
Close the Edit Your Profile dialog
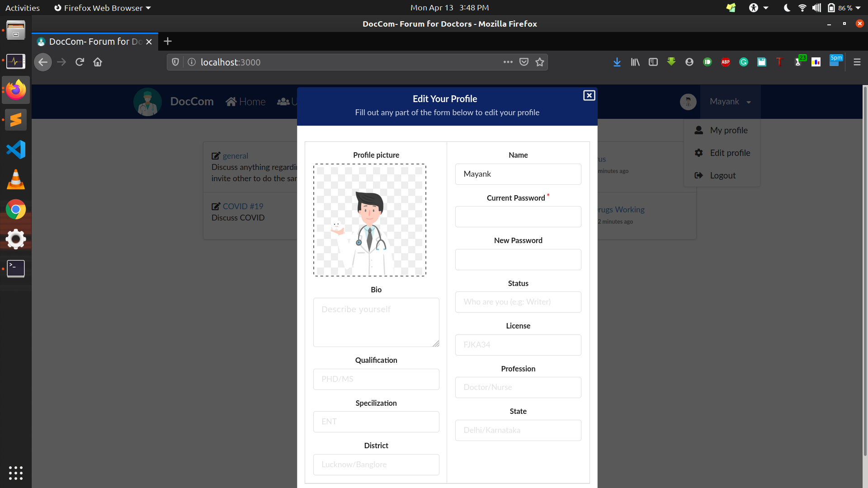[589, 95]
